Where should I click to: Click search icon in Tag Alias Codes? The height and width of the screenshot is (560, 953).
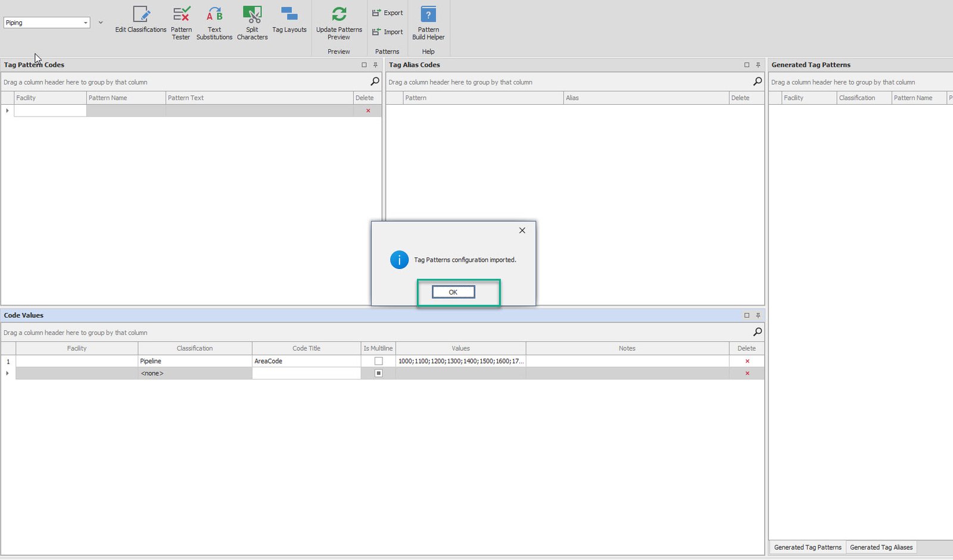pos(757,82)
